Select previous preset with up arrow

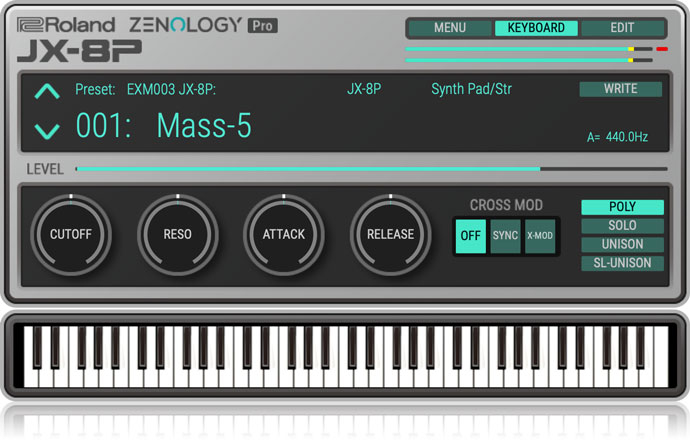click(47, 92)
